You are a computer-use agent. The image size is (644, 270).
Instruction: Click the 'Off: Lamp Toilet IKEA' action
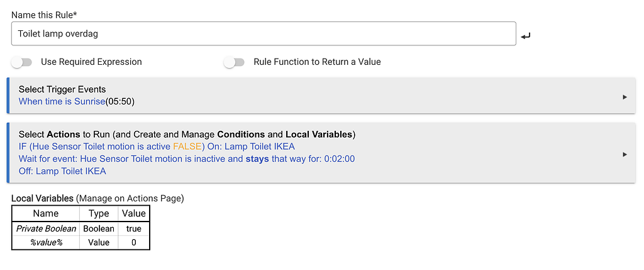coord(62,171)
